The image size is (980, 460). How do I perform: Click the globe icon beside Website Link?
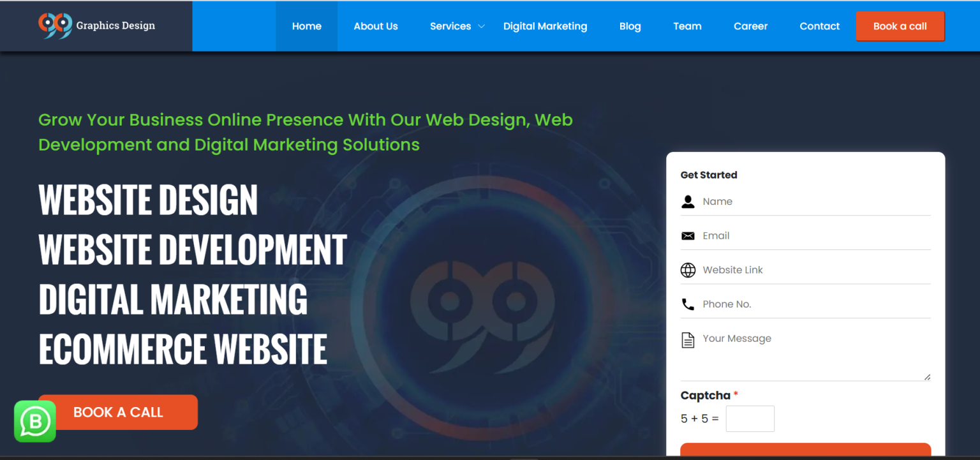[688, 270]
